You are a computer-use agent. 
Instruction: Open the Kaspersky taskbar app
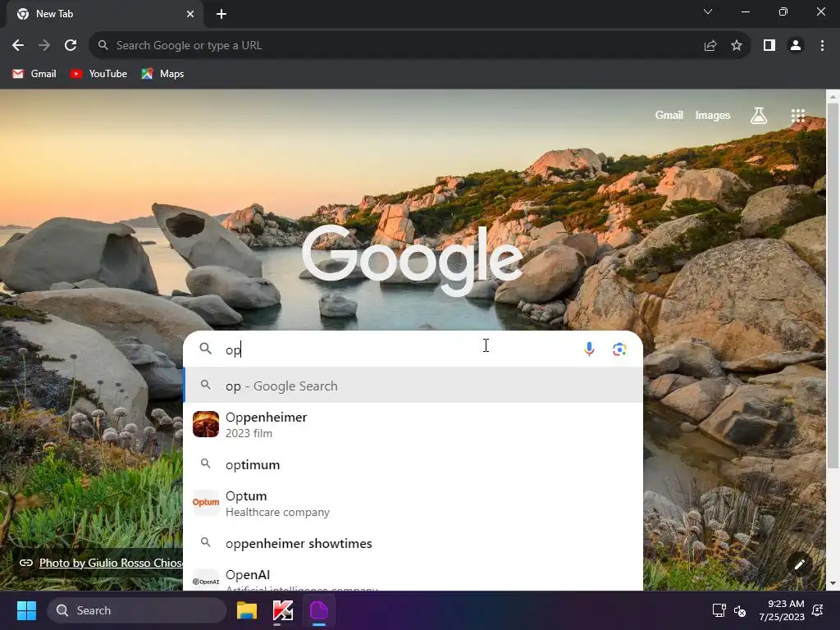(283, 610)
